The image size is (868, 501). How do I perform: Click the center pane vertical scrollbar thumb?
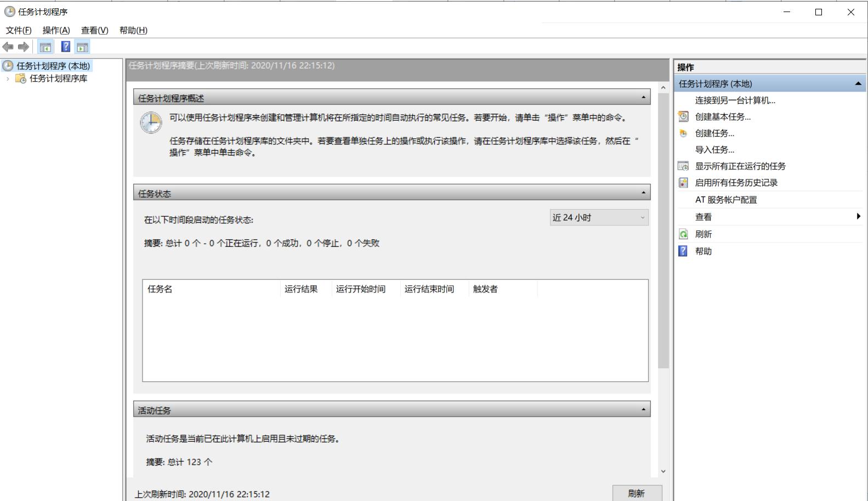click(x=663, y=230)
